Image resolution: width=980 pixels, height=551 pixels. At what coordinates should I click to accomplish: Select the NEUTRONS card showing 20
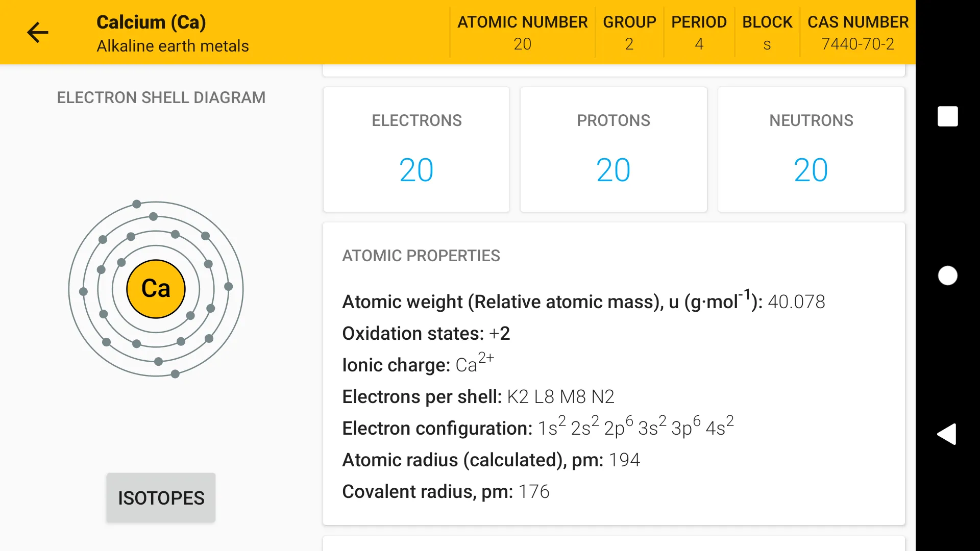(811, 149)
